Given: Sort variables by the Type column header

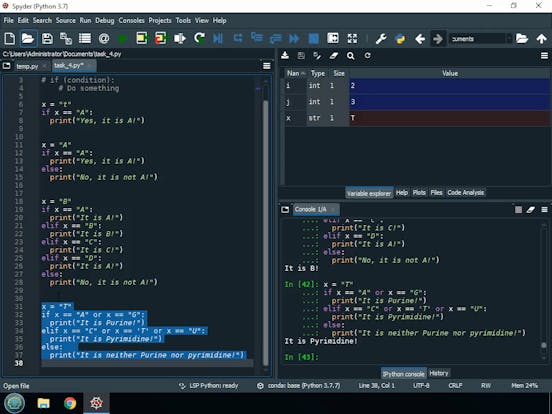Looking at the screenshot, I should pos(318,73).
